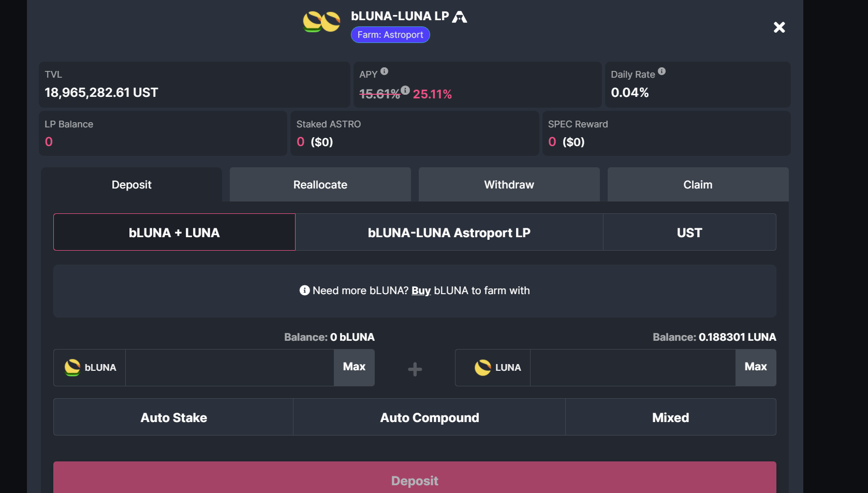Choose the Mixed staking mode
868x493 pixels.
(x=670, y=417)
